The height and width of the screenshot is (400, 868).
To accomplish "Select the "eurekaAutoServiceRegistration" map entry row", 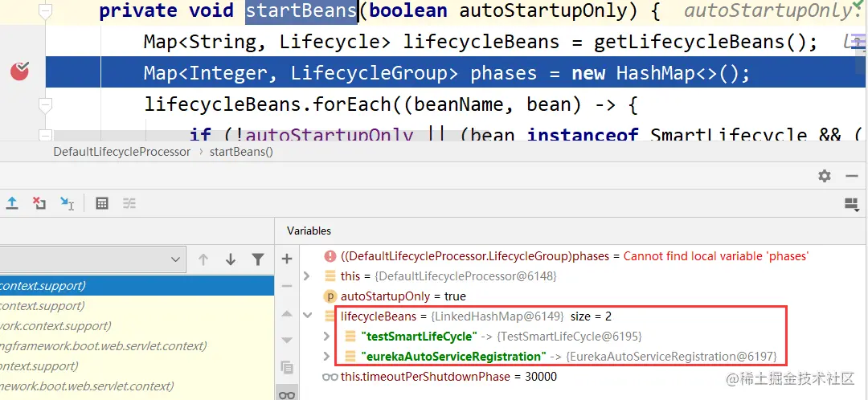I will pos(583,357).
